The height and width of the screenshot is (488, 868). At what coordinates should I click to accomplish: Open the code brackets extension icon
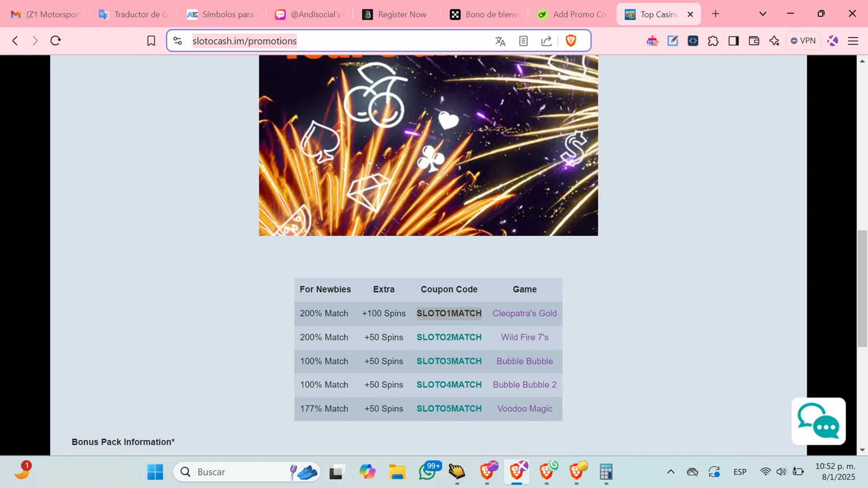coord(693,41)
